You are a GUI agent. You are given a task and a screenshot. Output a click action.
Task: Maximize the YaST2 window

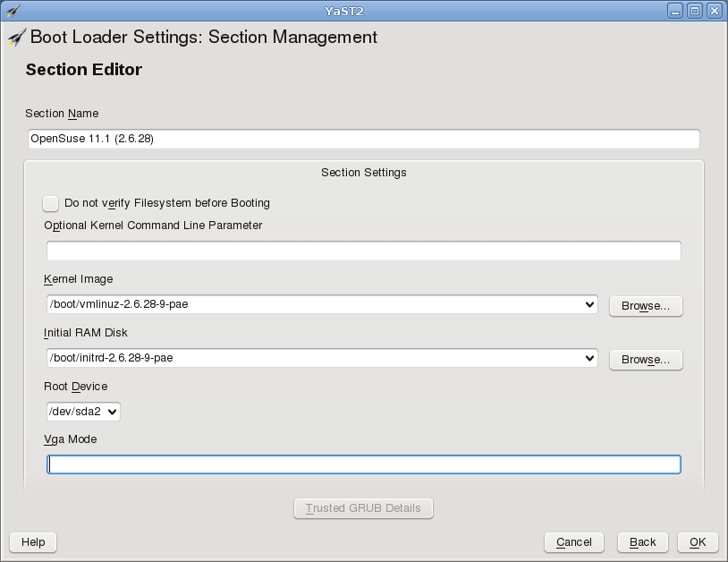(694, 11)
